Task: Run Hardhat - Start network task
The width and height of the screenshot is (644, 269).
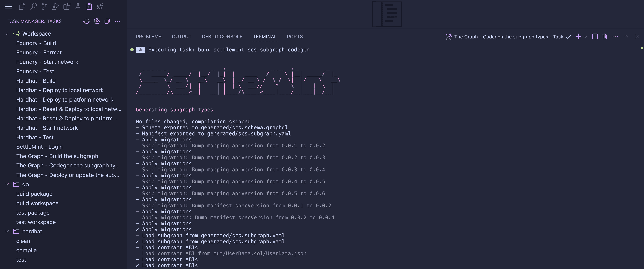Action: (47, 128)
